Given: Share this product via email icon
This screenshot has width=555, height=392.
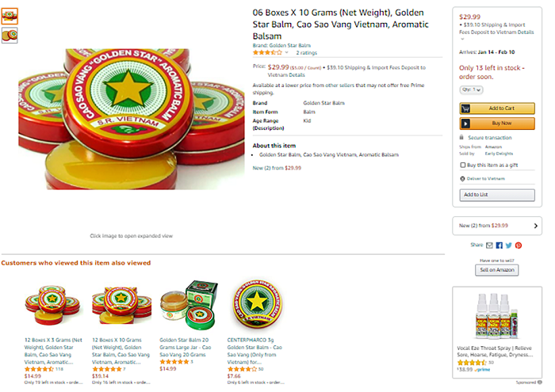Looking at the screenshot, I should click(x=490, y=245).
